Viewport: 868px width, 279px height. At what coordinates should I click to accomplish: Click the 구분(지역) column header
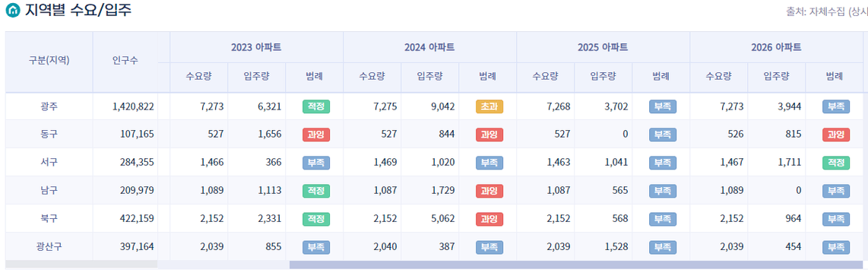click(x=49, y=61)
